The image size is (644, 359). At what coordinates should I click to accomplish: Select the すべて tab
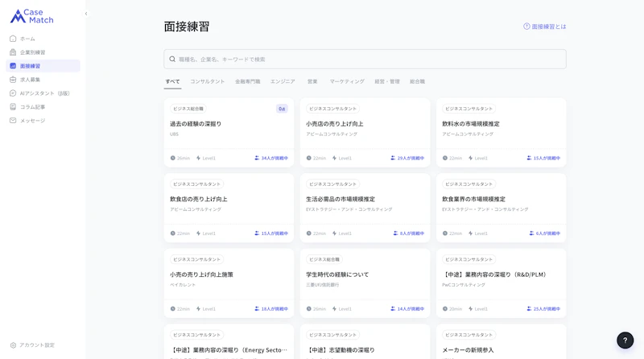pos(172,81)
